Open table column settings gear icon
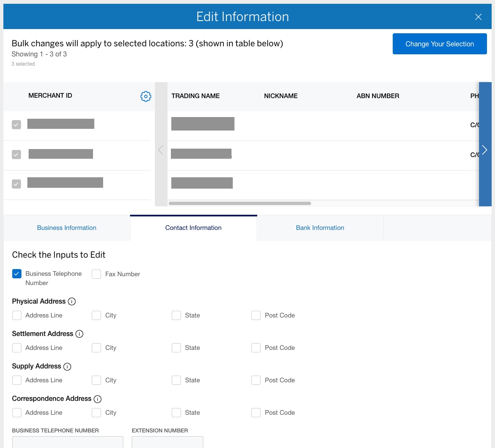This screenshot has width=495, height=448. coord(146,96)
